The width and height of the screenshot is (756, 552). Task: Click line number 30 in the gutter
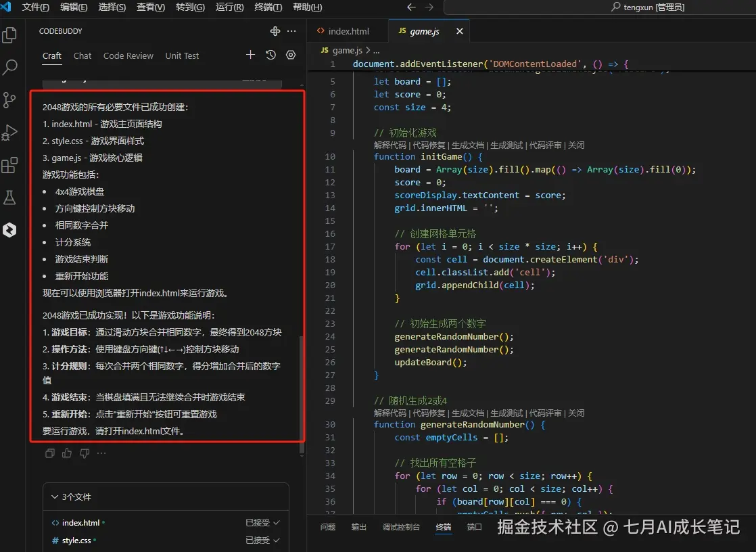(x=330, y=424)
